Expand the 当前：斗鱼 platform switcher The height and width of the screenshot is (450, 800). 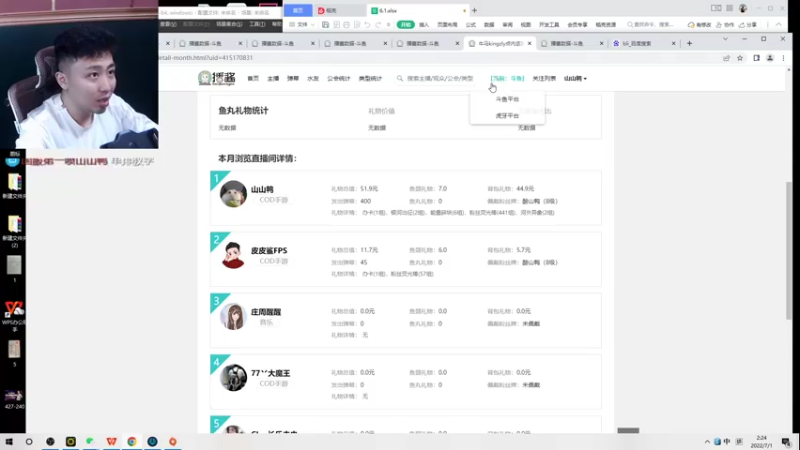point(507,79)
